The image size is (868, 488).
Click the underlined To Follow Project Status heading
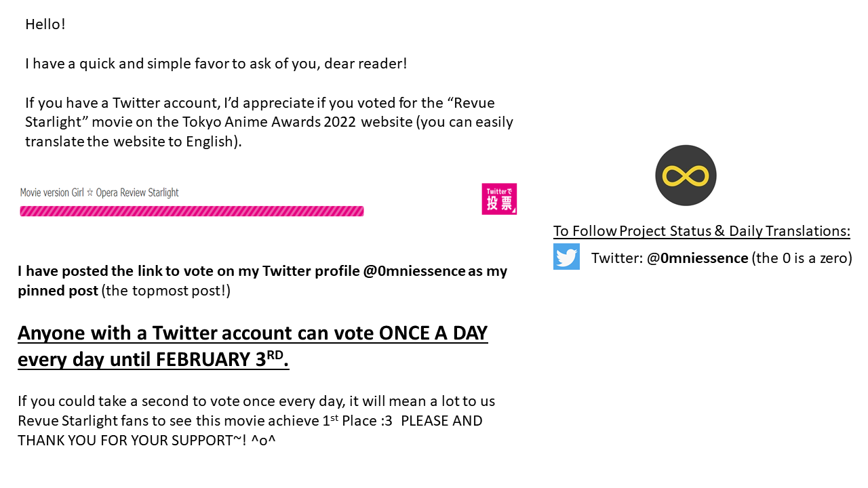(702, 231)
